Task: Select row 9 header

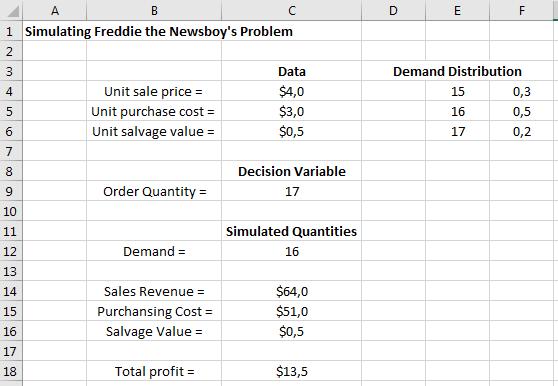Action: (x=11, y=191)
